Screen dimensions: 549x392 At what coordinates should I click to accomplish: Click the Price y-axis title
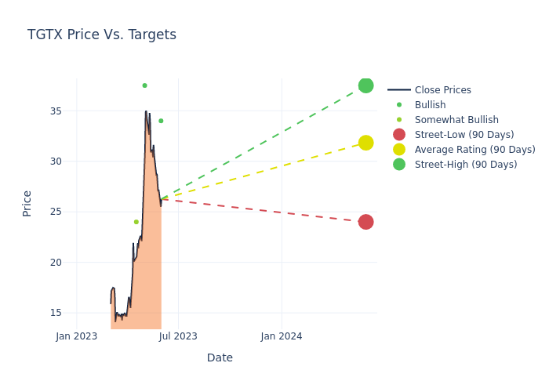(27, 203)
